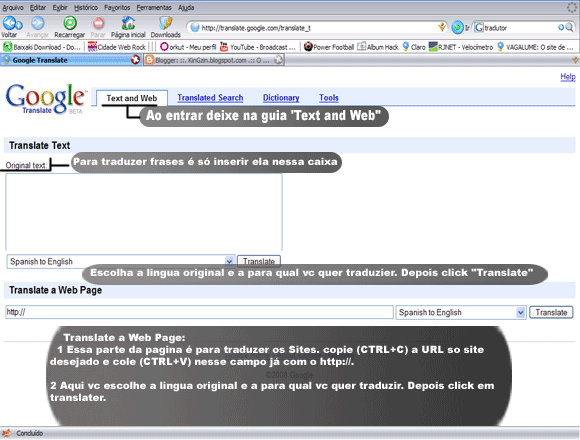The width and height of the screenshot is (580, 440).
Task: Open the Histórico menu
Action: 86,7
